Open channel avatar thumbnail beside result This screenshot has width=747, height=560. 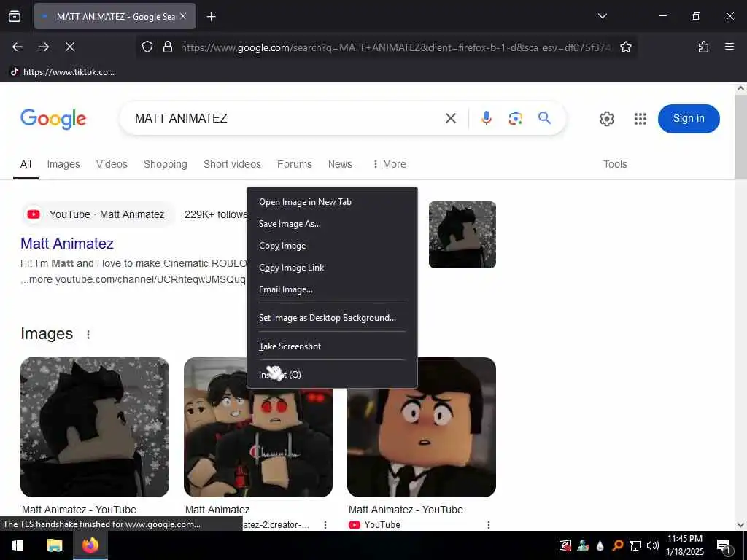tap(462, 235)
